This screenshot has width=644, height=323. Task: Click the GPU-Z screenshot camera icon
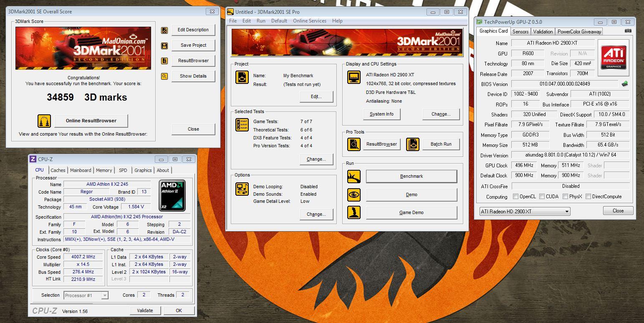(628, 31)
